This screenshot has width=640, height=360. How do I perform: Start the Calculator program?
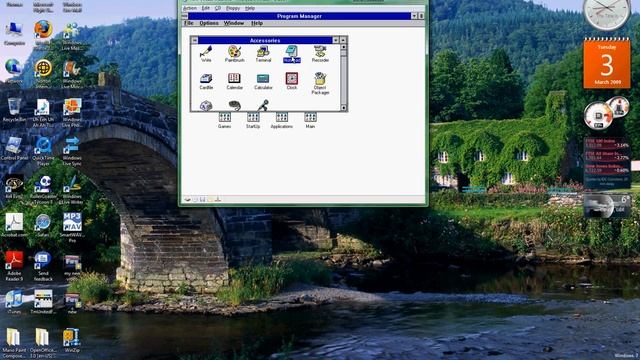coord(263,81)
